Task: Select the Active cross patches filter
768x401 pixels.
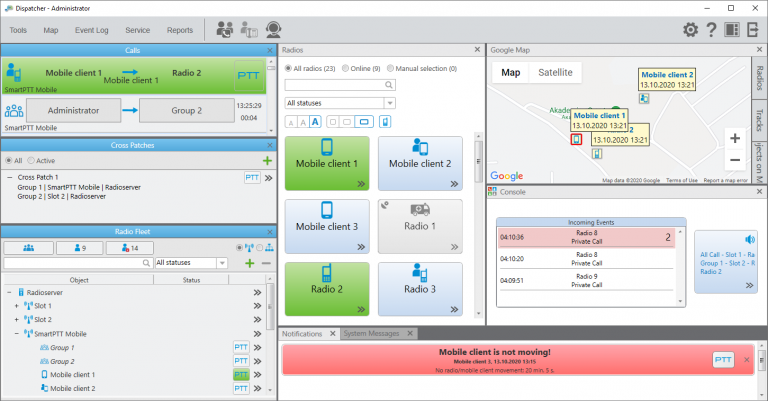Action: pyautogui.click(x=41, y=161)
